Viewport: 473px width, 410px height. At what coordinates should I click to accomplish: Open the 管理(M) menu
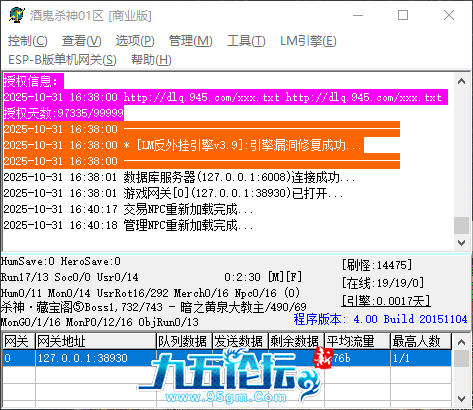(190, 41)
